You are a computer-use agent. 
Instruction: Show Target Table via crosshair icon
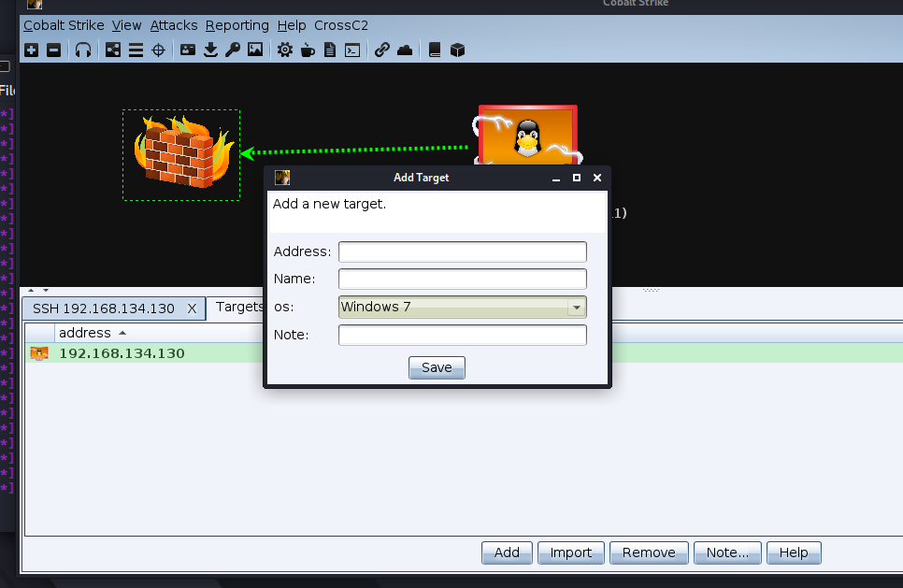coord(158,50)
